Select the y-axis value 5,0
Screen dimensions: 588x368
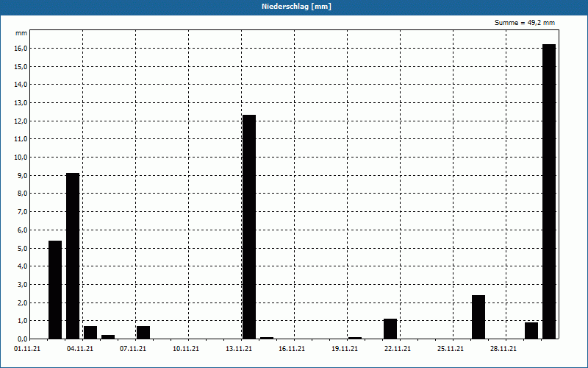pyautogui.click(x=22, y=248)
